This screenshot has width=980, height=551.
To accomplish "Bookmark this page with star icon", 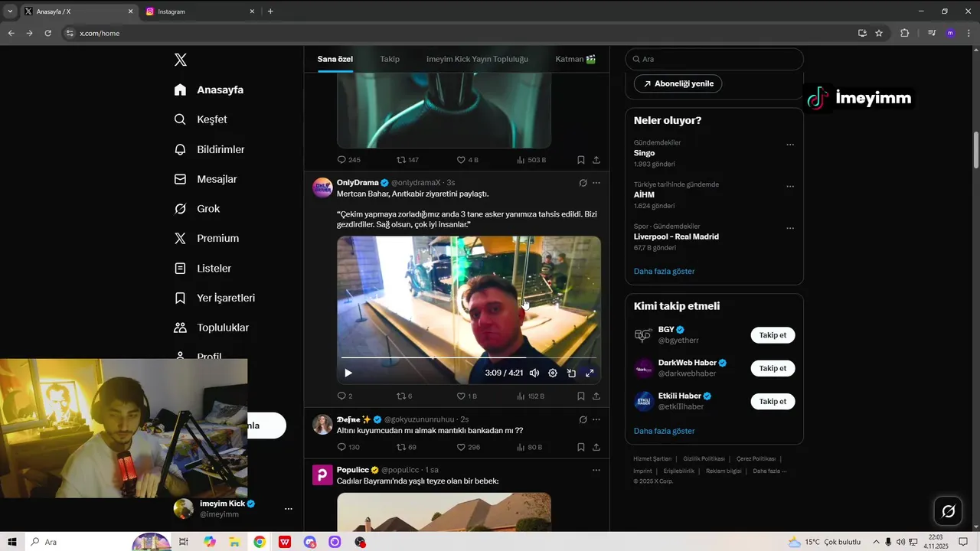I will 879,33.
